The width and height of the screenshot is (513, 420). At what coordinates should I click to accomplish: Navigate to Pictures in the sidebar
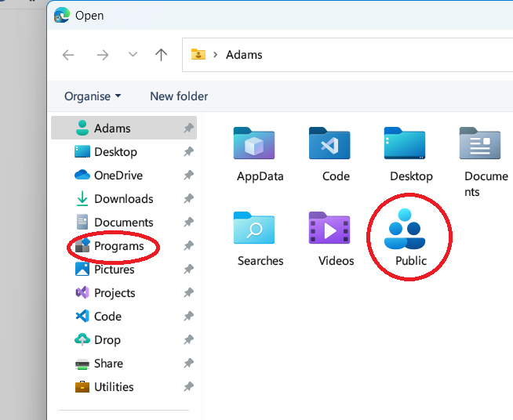114,270
